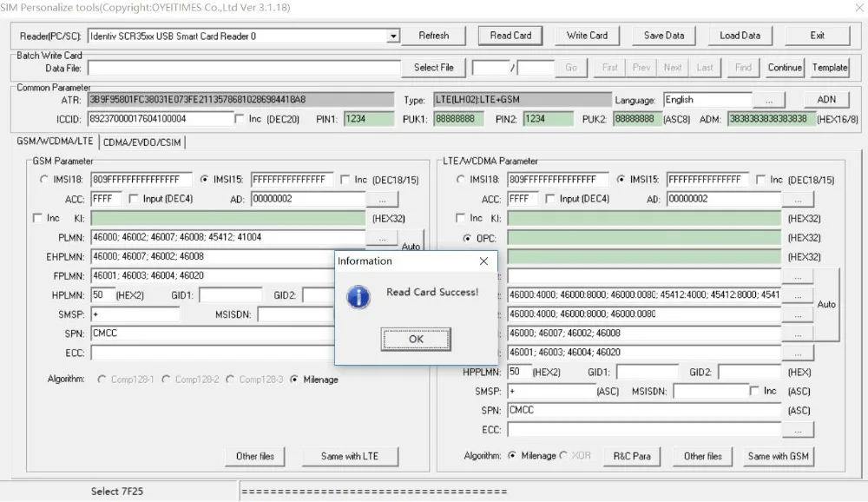Click the ADM field

[771, 119]
